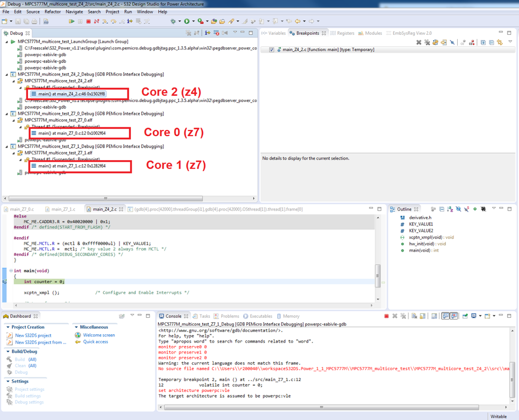Click Remove Selected Breakpoints icon
519x420 pixels.
click(x=419, y=43)
